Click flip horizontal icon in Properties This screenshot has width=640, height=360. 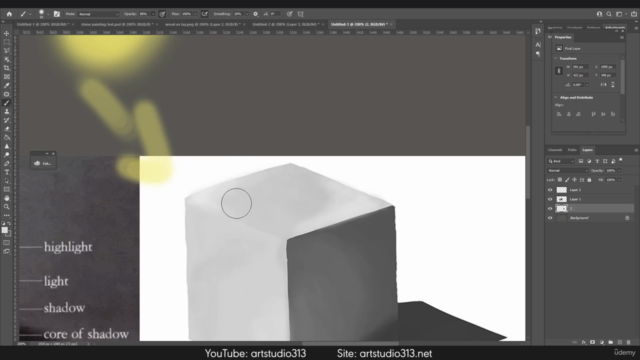[x=603, y=84]
